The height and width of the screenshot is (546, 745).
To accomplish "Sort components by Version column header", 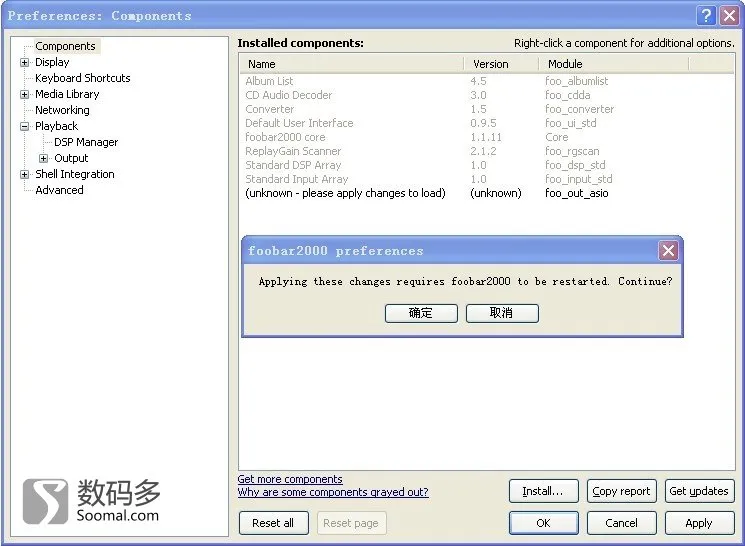I will click(x=501, y=64).
